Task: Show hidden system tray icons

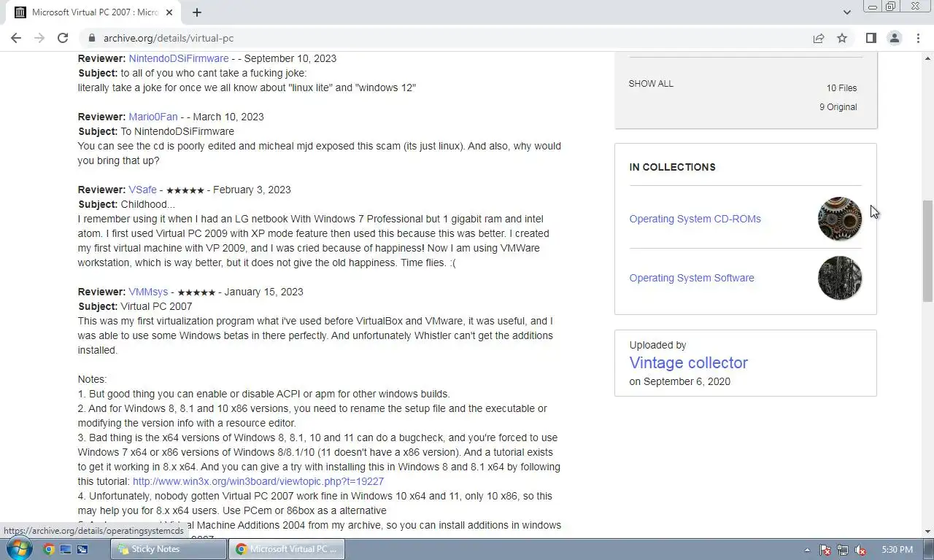Action: [x=806, y=550]
